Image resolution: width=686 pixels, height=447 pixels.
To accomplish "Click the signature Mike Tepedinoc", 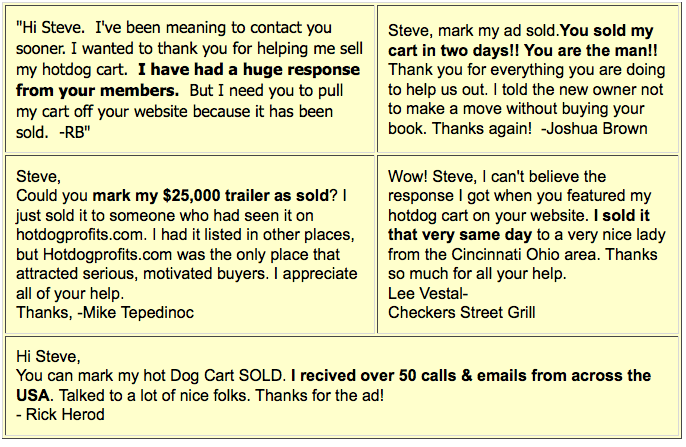I will 138,313.
